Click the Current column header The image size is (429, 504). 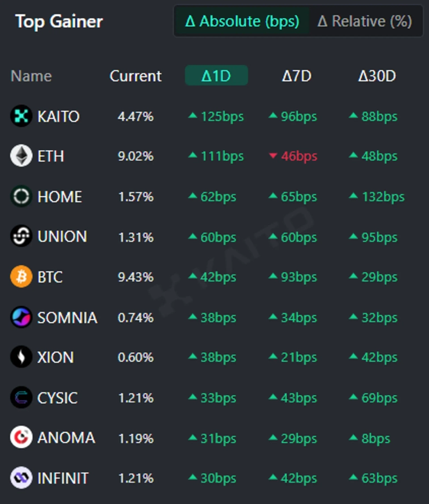click(x=136, y=76)
